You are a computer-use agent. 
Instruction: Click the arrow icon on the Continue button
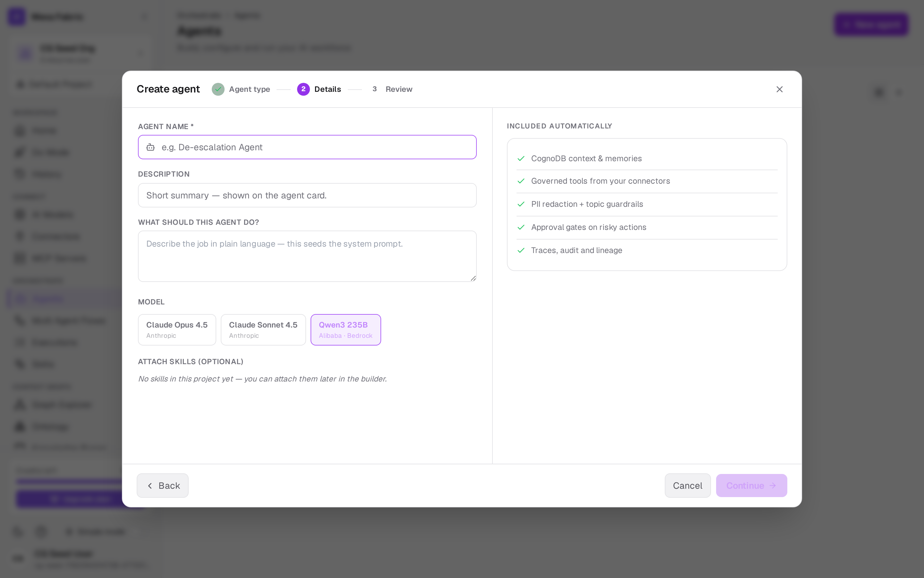(773, 486)
